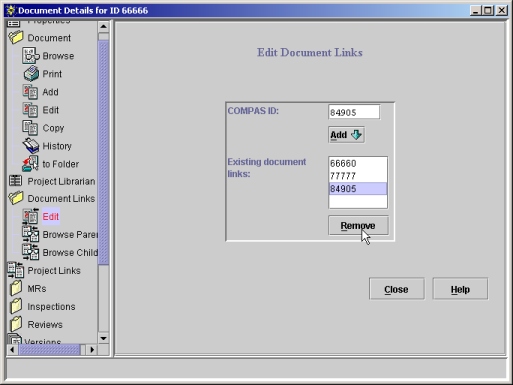Collapse the Document folder node

point(16,37)
